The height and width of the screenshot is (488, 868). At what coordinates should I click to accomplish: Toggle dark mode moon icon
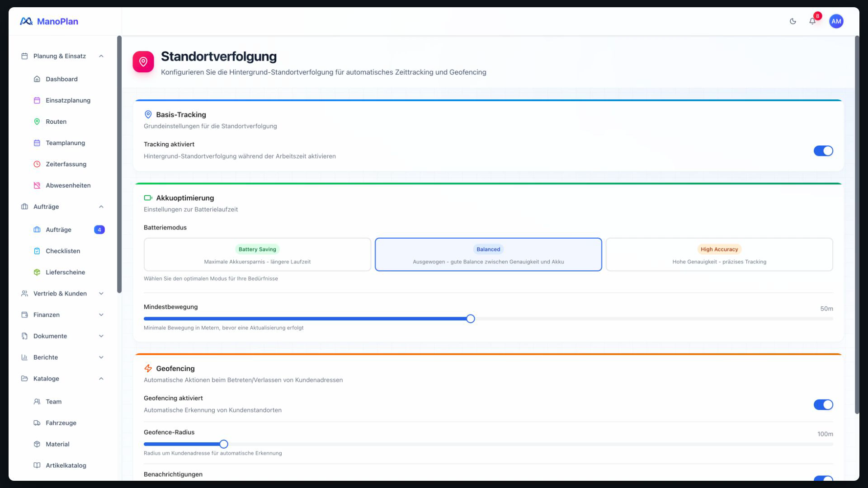793,21
